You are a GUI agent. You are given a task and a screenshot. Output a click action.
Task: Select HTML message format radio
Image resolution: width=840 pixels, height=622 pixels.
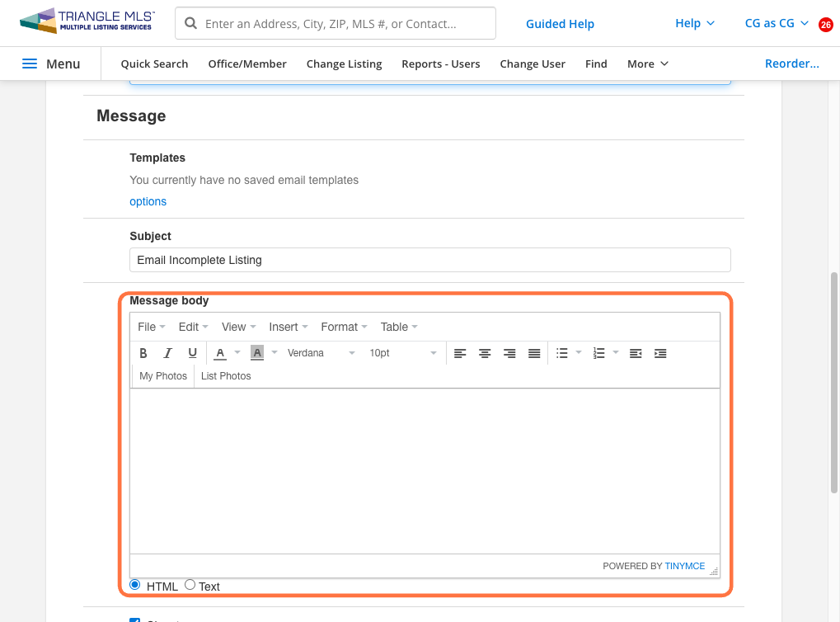click(135, 584)
